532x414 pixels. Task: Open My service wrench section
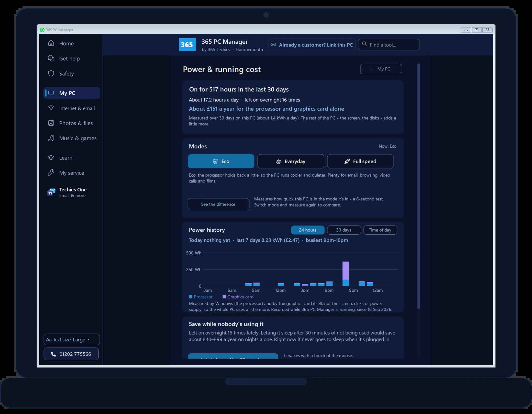[72, 173]
